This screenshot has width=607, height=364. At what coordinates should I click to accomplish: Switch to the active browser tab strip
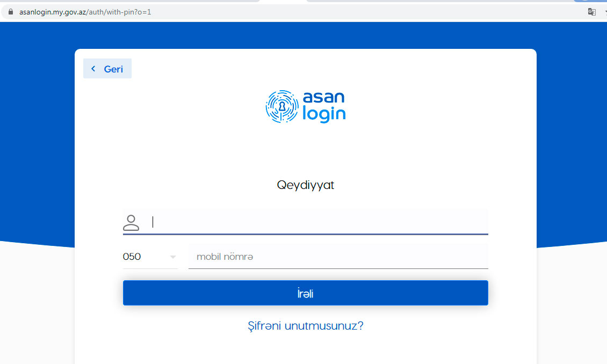tap(283, 1)
